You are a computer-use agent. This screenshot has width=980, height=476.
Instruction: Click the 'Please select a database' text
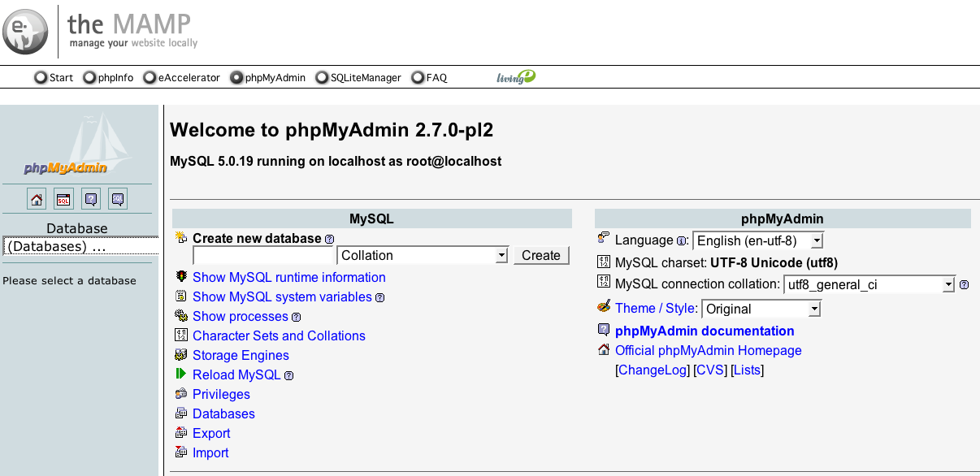[70, 281]
